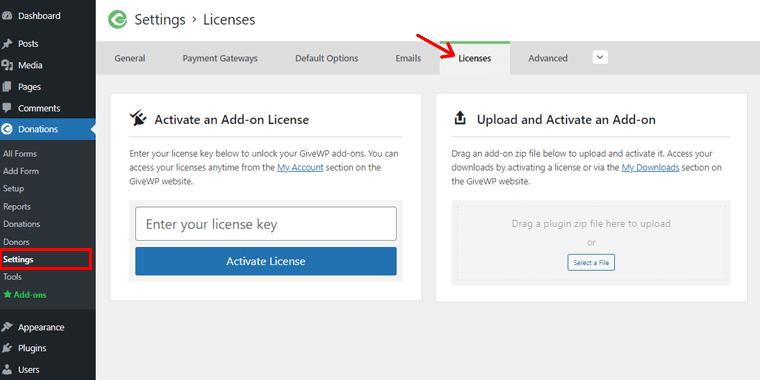This screenshot has width=760, height=380.
Task: Open the Donations submenu item under Reports
Action: (x=21, y=224)
